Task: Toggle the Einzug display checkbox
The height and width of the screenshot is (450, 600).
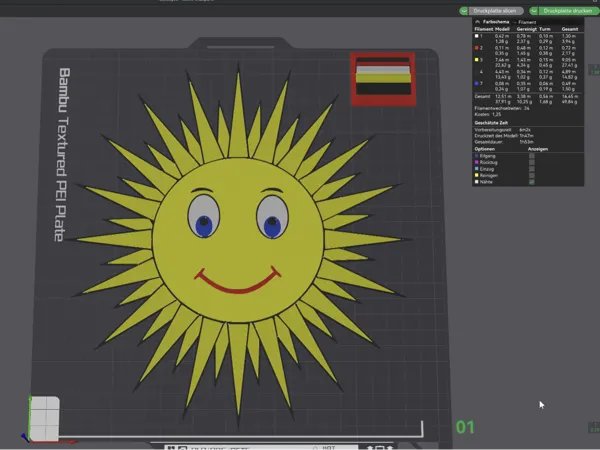Action: pyautogui.click(x=532, y=169)
